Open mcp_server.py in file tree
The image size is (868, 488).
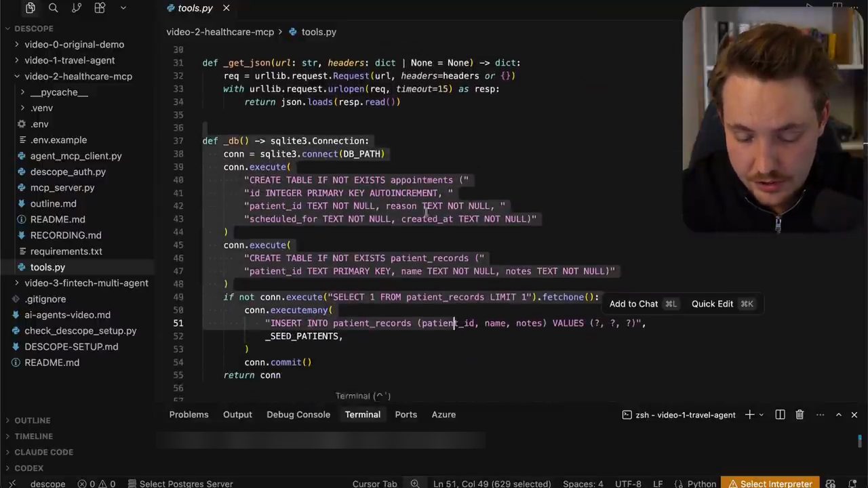(x=62, y=188)
